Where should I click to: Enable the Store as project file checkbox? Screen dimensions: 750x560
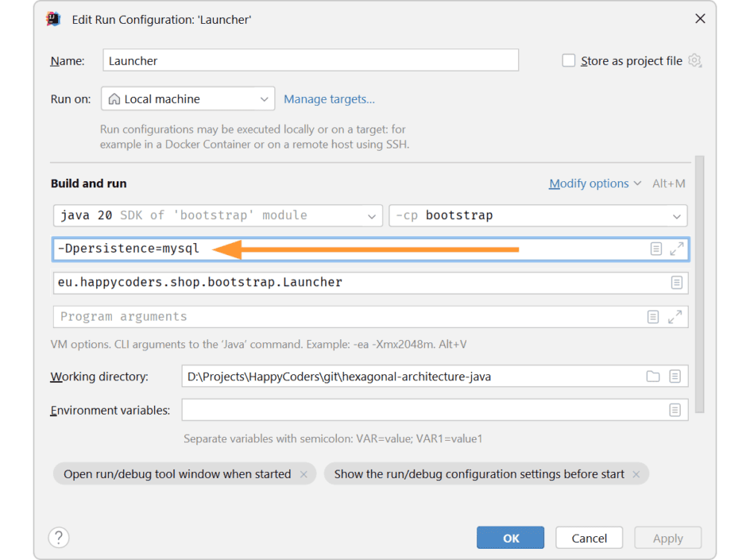coord(568,60)
